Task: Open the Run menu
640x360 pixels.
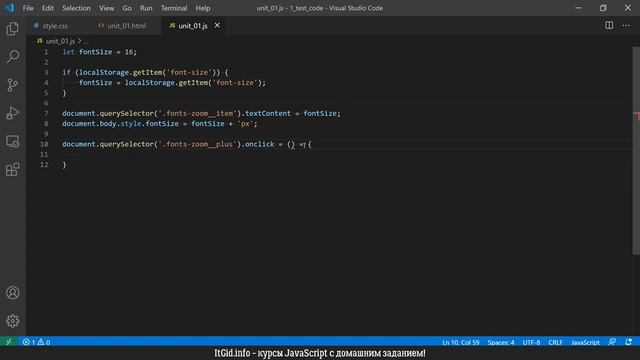Action: 146,8
